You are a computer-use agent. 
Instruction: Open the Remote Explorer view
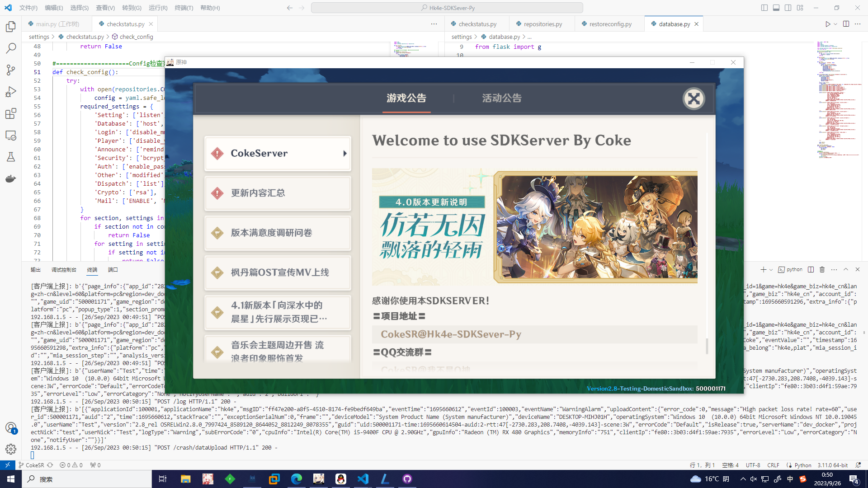click(x=10, y=135)
